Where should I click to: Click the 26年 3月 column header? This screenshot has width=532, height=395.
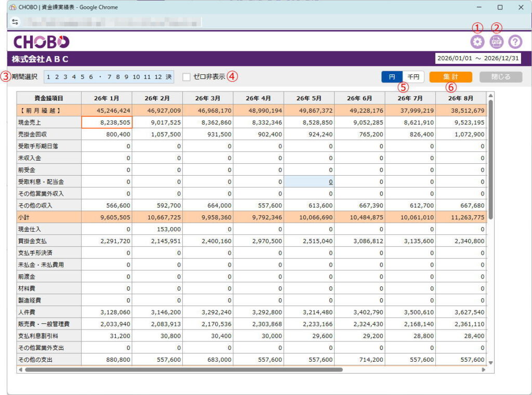(x=207, y=98)
